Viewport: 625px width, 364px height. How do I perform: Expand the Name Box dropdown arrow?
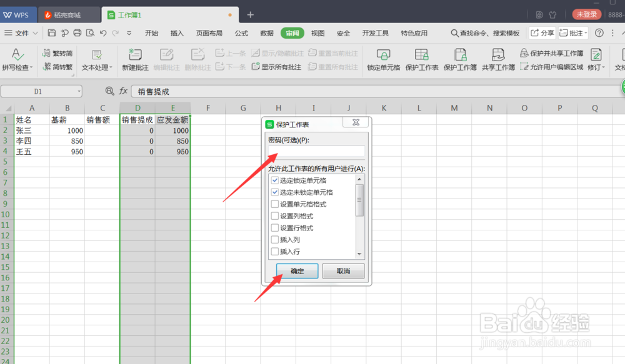tap(79, 92)
